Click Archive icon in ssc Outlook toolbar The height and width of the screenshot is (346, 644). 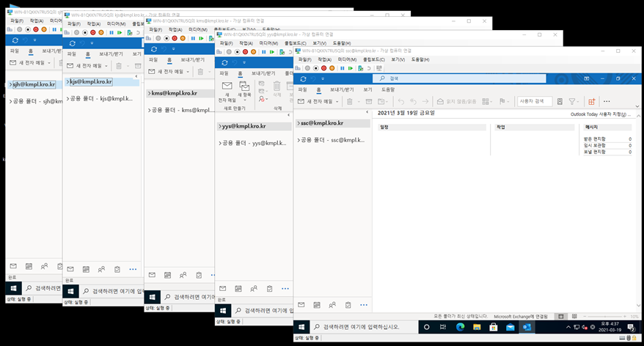[369, 101]
